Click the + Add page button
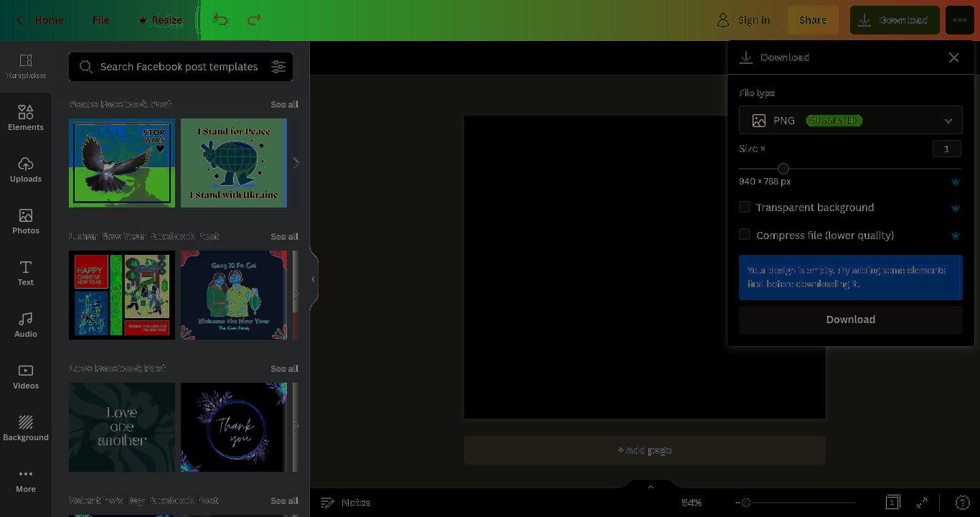Viewport: 980px width, 517px height. (x=644, y=450)
